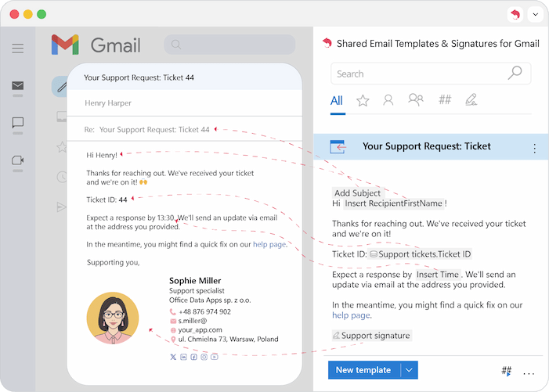
Task: Click your_app.com website in signature
Action: pos(200,329)
